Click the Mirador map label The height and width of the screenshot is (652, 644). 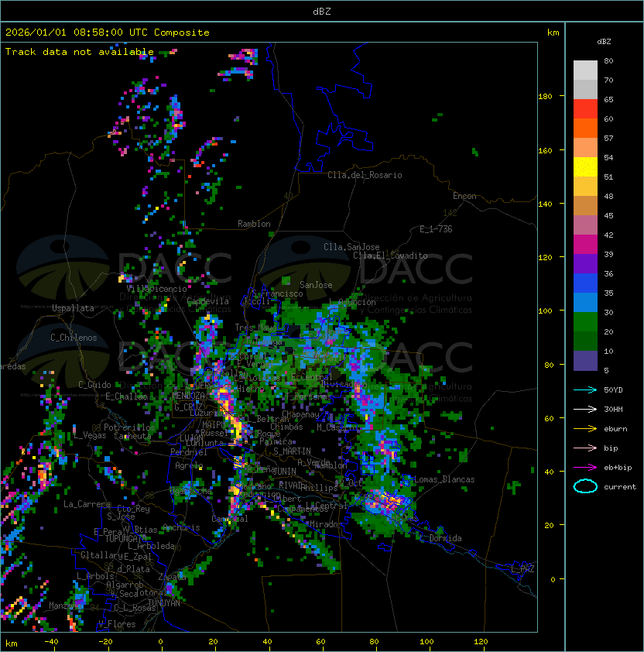click(x=326, y=524)
